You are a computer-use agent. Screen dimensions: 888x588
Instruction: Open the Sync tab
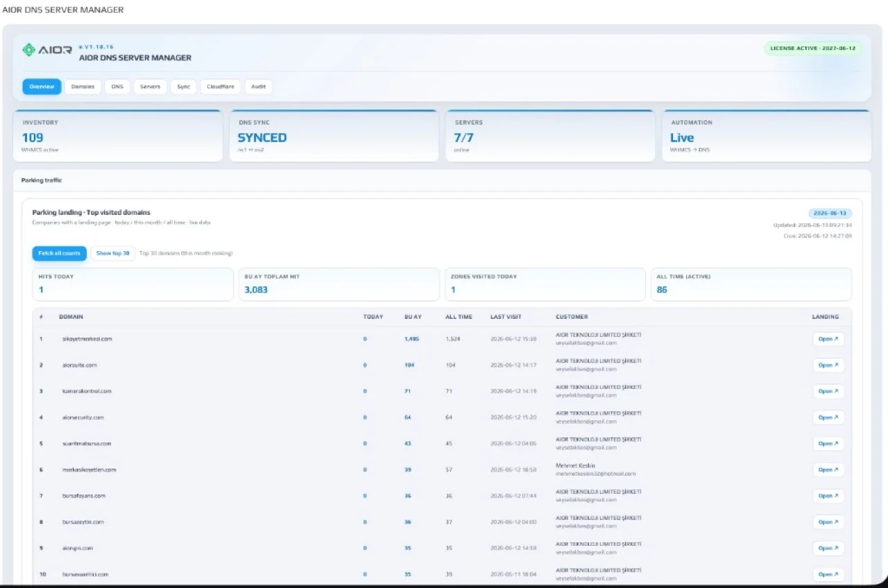[x=183, y=87]
